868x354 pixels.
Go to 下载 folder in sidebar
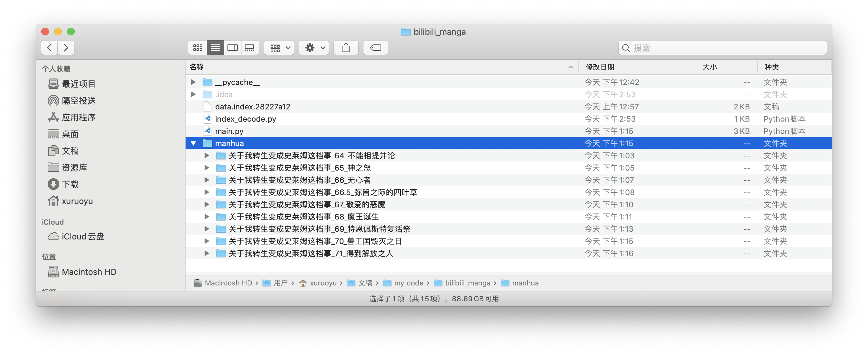(x=70, y=184)
